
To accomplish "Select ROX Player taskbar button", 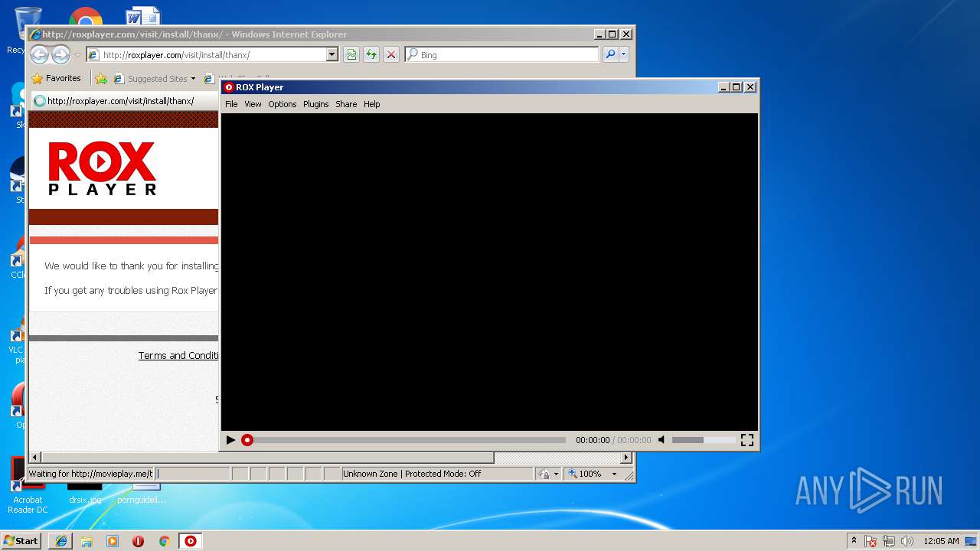I will pos(191,541).
